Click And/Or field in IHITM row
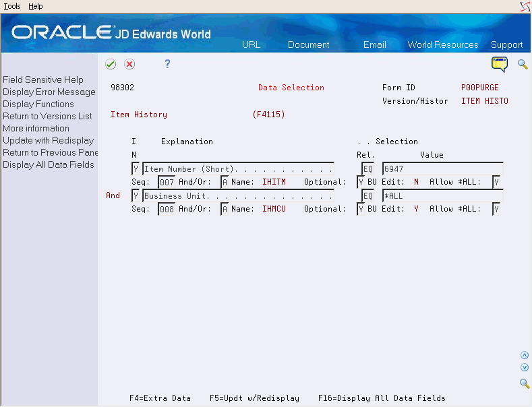This screenshot has height=407, width=532. 225,182
